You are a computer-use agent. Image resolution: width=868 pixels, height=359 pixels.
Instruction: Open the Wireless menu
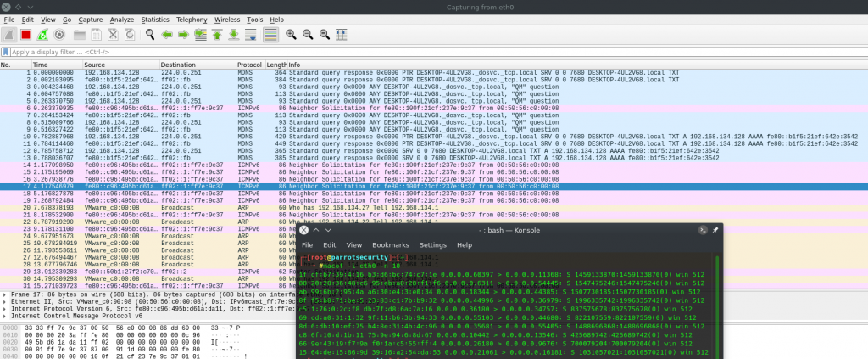point(227,20)
